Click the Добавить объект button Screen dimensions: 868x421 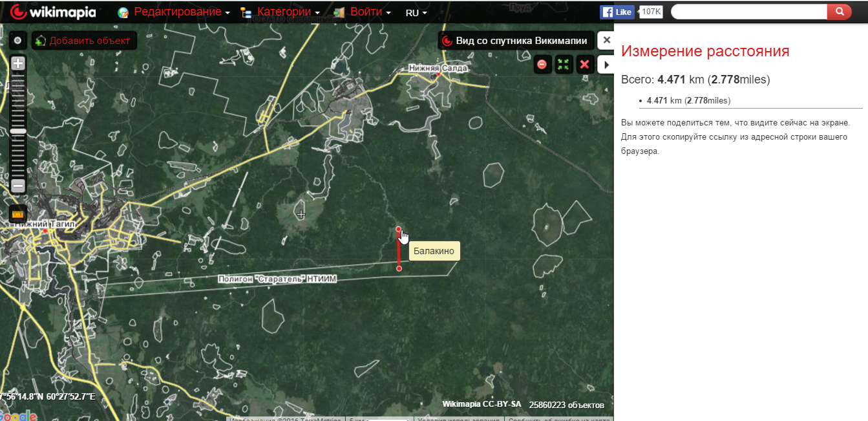point(84,41)
